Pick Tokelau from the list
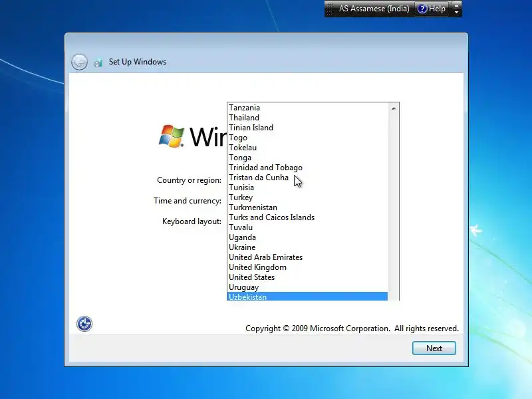The height and width of the screenshot is (399, 532). click(307, 148)
